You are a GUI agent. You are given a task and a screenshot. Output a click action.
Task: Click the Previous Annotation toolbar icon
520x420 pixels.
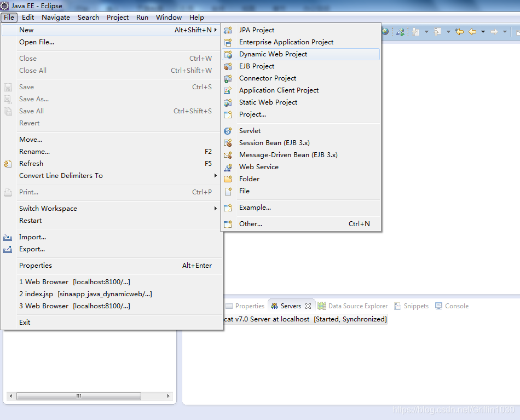(437, 32)
